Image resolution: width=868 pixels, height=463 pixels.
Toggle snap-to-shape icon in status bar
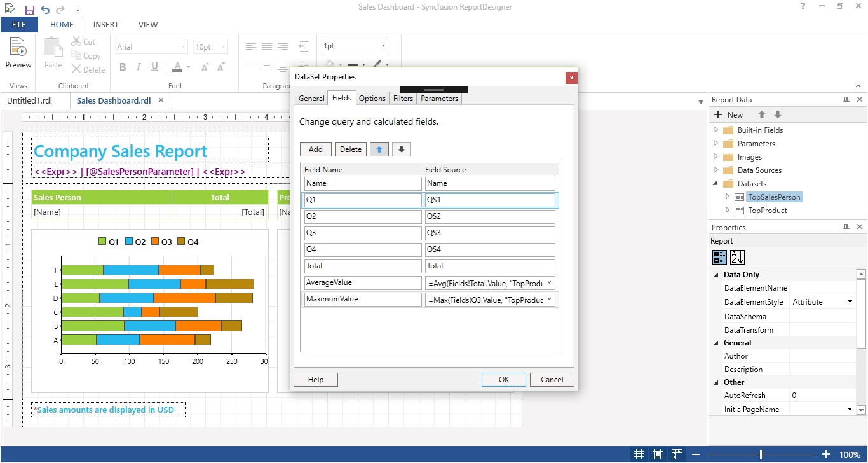click(658, 455)
